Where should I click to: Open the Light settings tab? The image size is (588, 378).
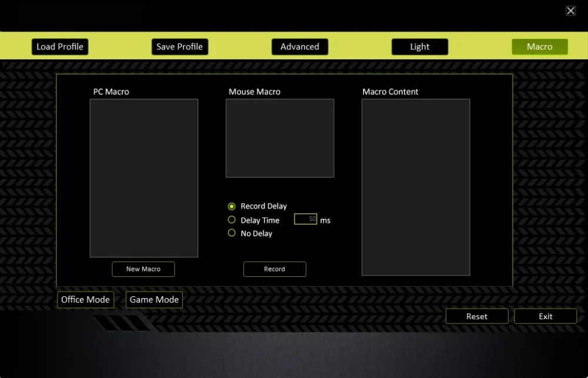pos(420,47)
